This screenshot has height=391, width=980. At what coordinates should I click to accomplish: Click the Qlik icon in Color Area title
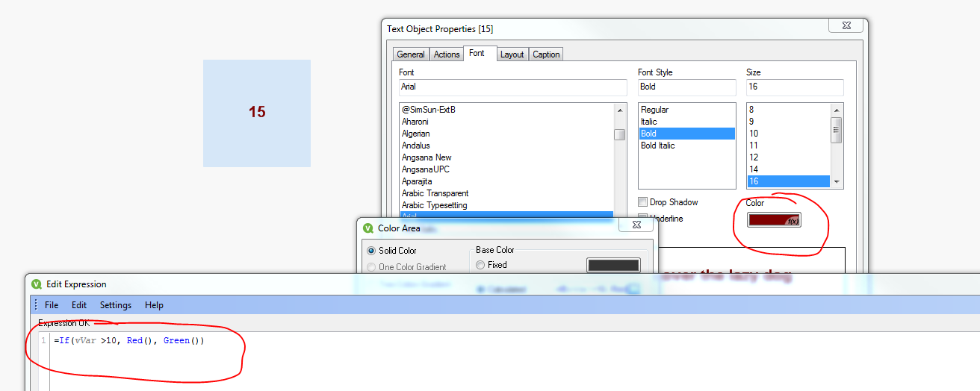click(x=368, y=228)
